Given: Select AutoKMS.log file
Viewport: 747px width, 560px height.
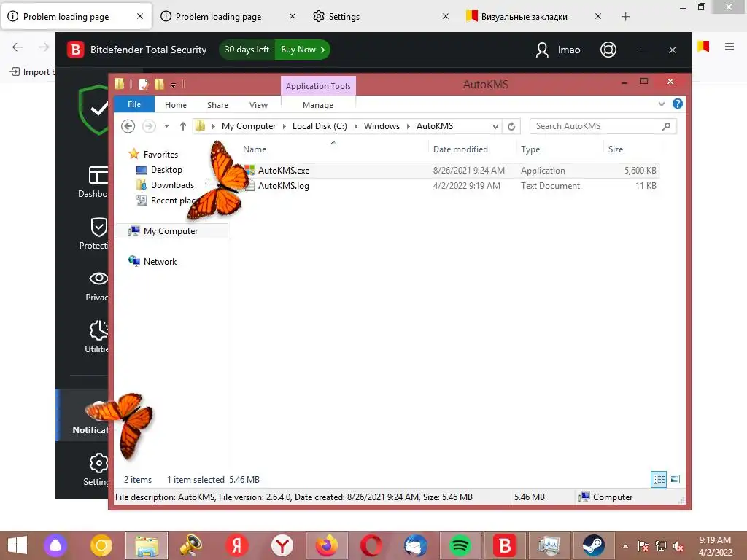Looking at the screenshot, I should click(284, 186).
